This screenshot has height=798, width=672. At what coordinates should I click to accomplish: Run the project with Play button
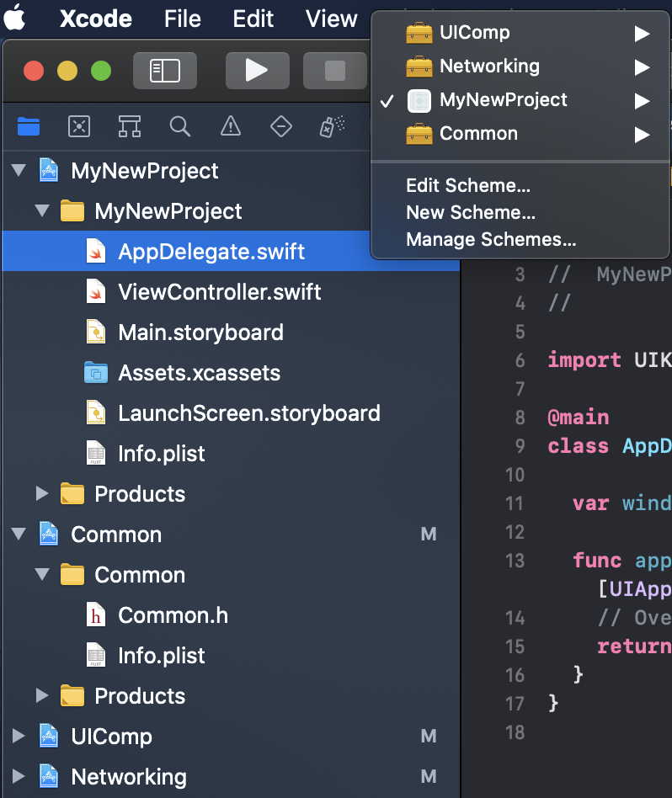257,70
